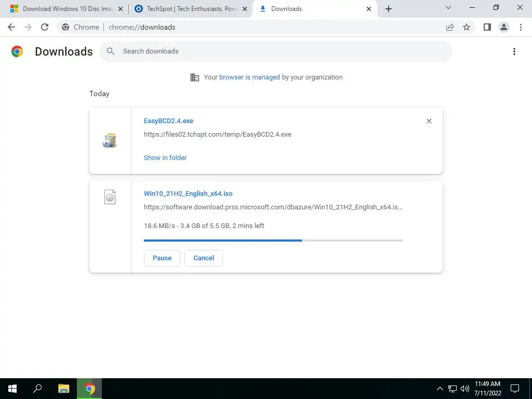Open the network status tray icon
The image size is (532, 399).
click(453, 389)
